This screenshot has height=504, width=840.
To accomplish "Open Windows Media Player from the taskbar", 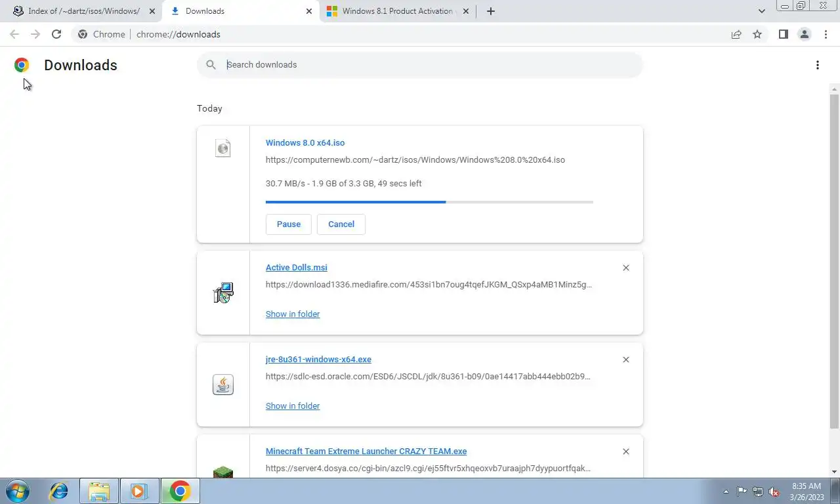I will point(139,491).
